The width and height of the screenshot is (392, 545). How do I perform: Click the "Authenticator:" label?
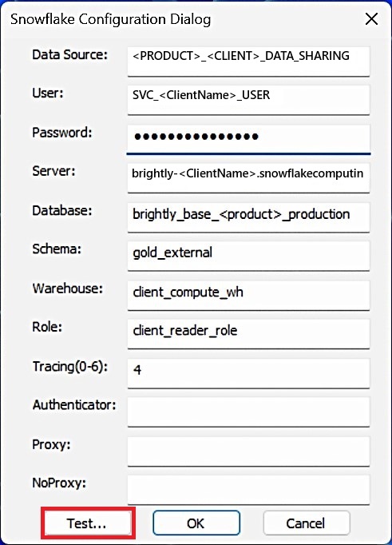click(x=74, y=405)
